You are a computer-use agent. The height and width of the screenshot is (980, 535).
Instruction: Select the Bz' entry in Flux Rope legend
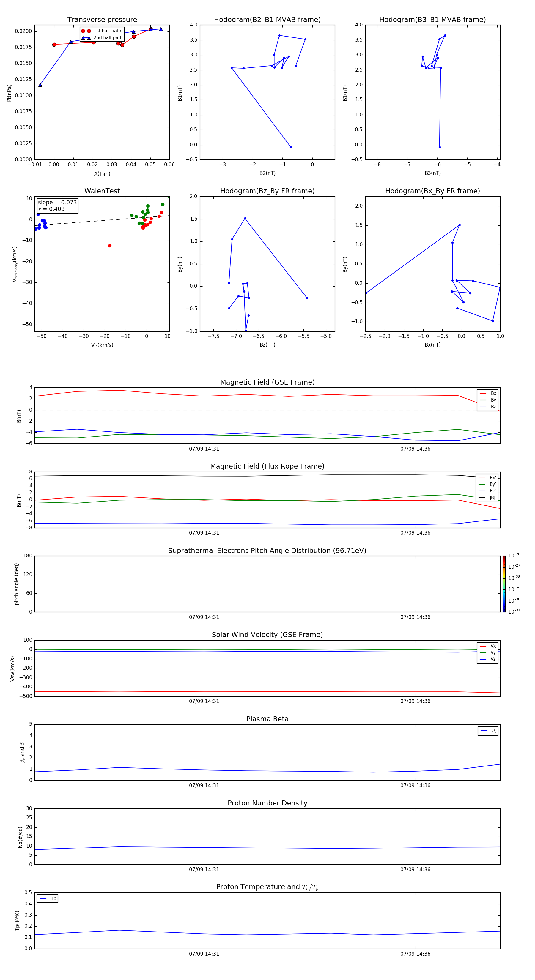click(x=487, y=491)
